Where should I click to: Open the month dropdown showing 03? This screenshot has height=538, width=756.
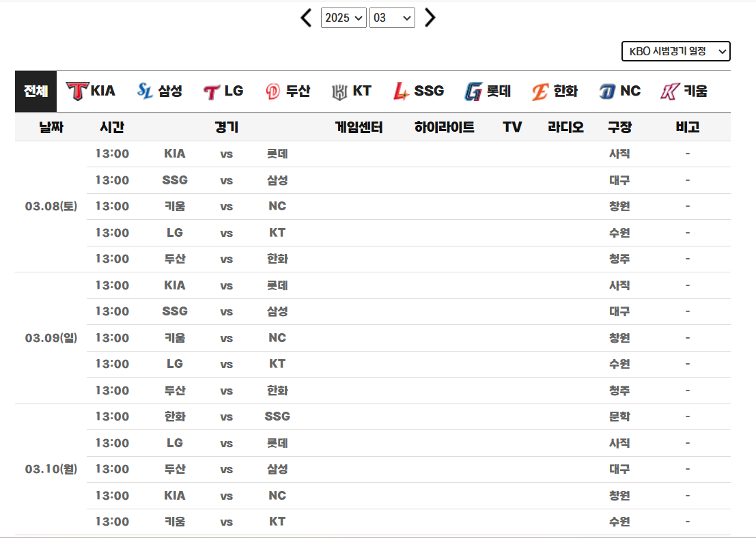pos(392,18)
